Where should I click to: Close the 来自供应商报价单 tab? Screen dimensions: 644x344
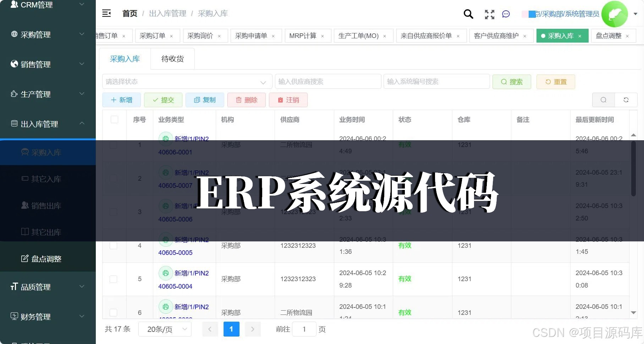[458, 36]
